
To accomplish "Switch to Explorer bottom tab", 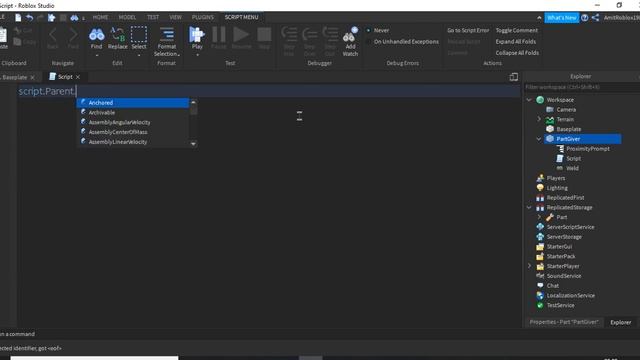I will click(621, 322).
